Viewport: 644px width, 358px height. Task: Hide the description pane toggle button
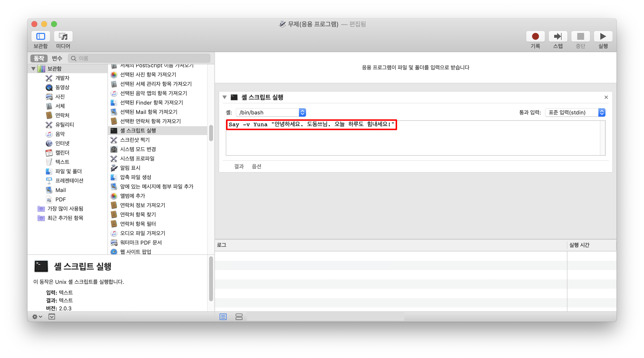pyautogui.click(x=52, y=317)
